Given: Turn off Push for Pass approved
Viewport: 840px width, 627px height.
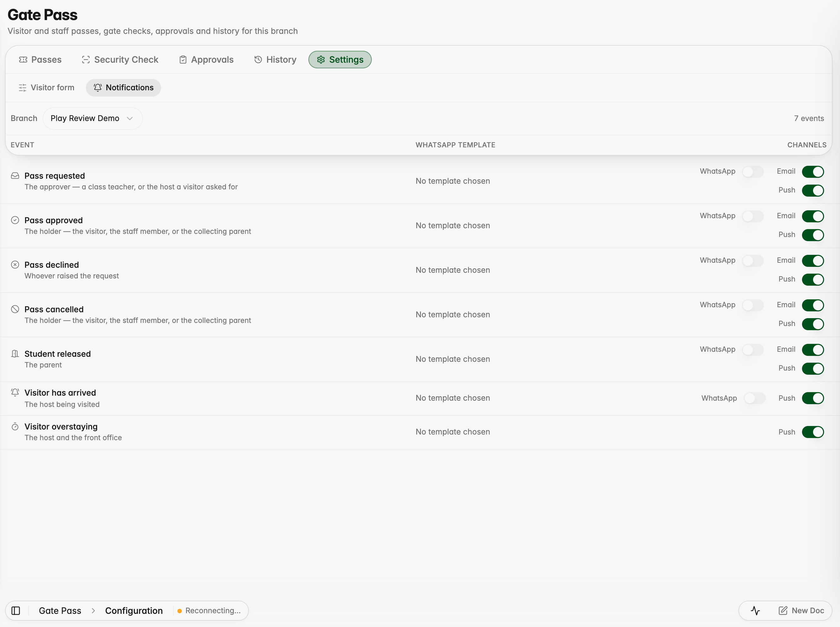Looking at the screenshot, I should pos(813,235).
